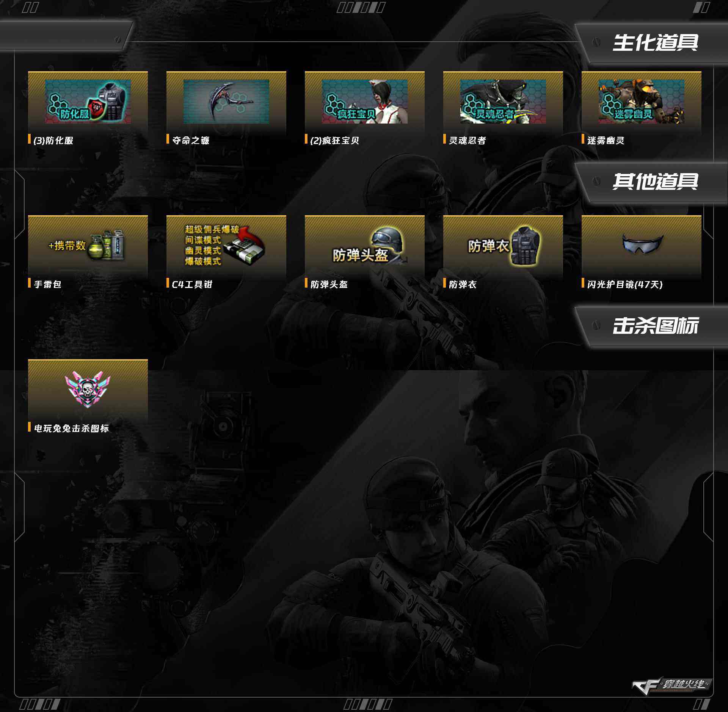Select the 手雷包 grenade pack icon
This screenshot has height=712, width=728.
pos(88,246)
